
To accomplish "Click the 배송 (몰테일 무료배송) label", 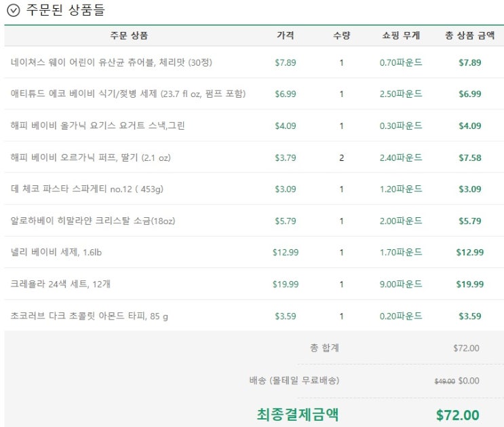I will click(294, 381).
